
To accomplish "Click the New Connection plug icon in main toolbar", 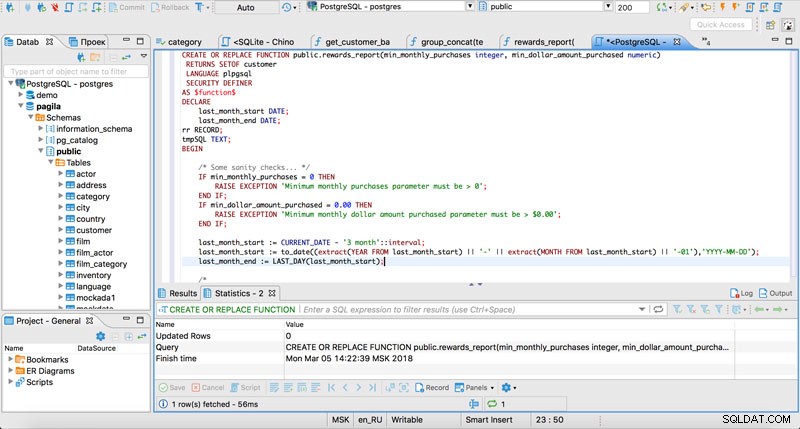I will (x=10, y=7).
